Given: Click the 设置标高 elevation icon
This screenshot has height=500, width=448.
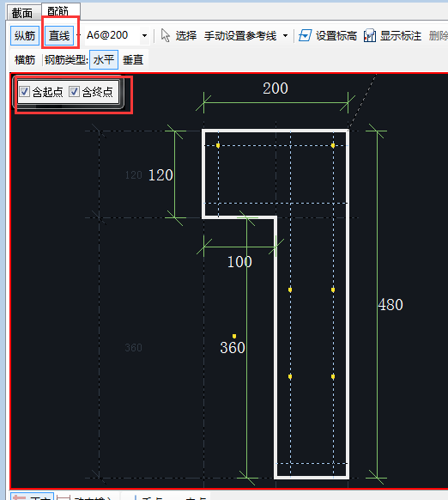Looking at the screenshot, I should pyautogui.click(x=305, y=35).
